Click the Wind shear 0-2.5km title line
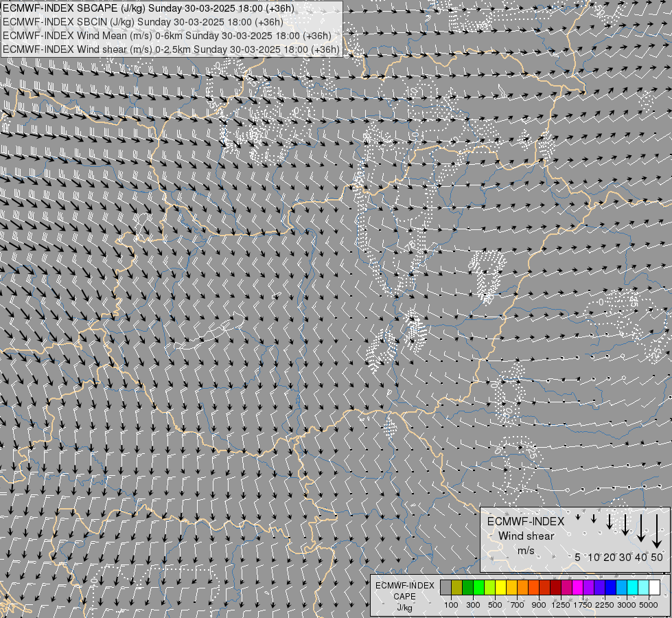Screen dimensions: 672x618 (171, 49)
